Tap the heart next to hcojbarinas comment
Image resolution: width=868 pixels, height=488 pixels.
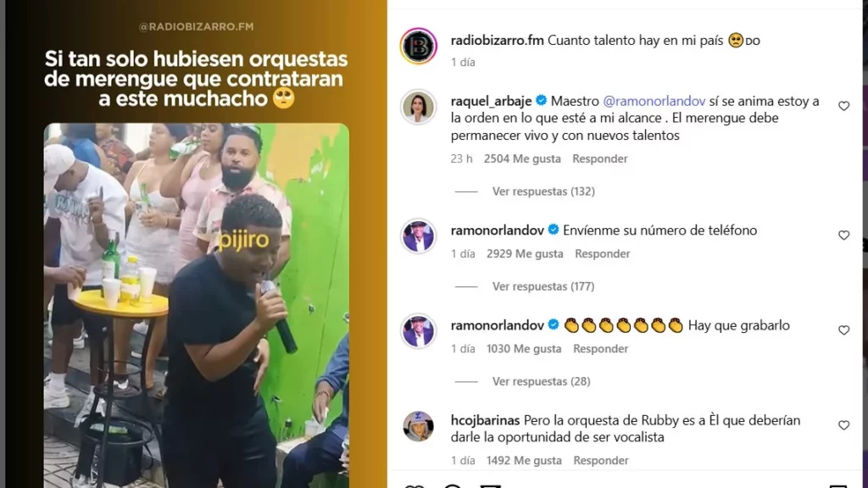click(x=843, y=425)
